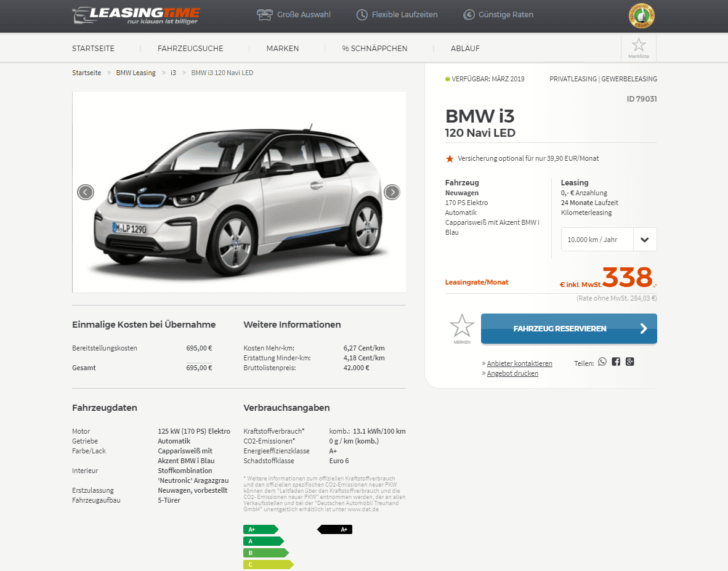Click the 338 monthly rate price
The width and height of the screenshot is (728, 571).
coord(628,277)
